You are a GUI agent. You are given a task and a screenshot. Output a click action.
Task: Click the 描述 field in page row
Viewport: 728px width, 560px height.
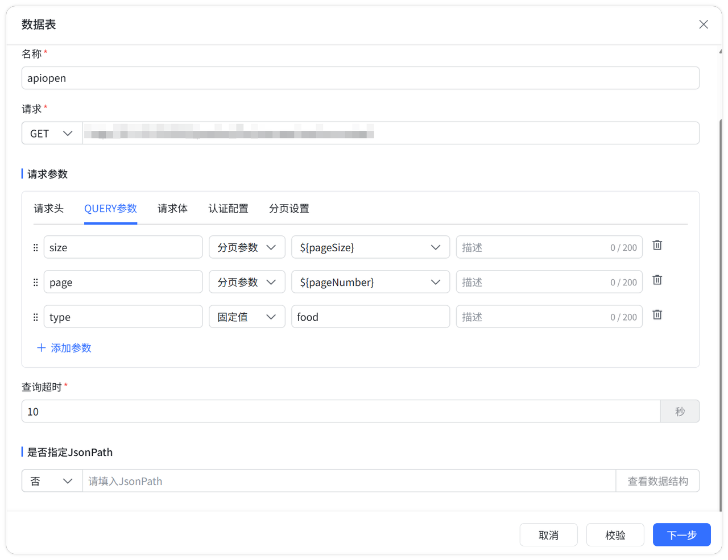pyautogui.click(x=549, y=282)
